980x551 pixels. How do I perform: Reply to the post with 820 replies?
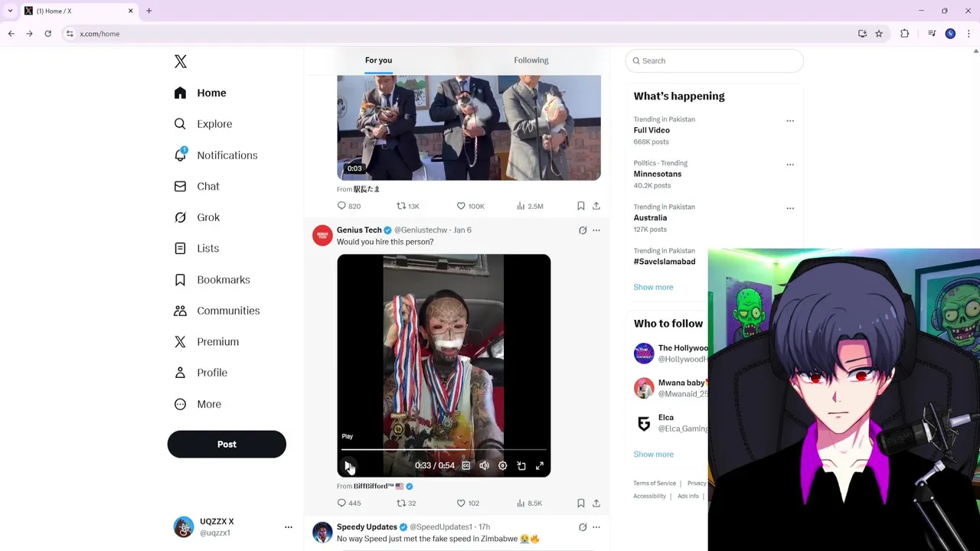tap(349, 206)
